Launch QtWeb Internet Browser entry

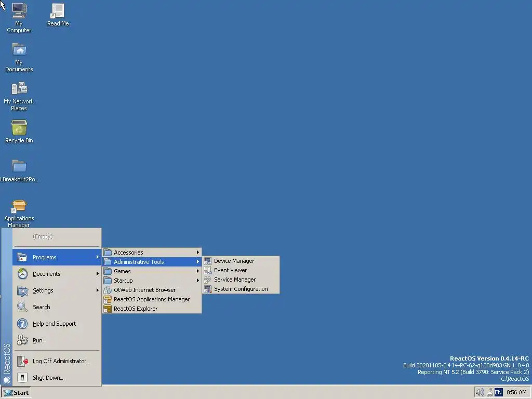(152, 290)
